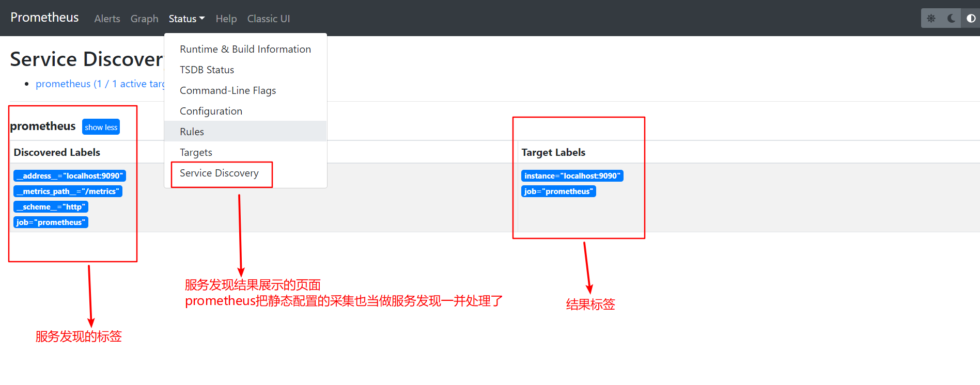Open Configuration page from Status menu
The image size is (980, 385).
click(245, 111)
